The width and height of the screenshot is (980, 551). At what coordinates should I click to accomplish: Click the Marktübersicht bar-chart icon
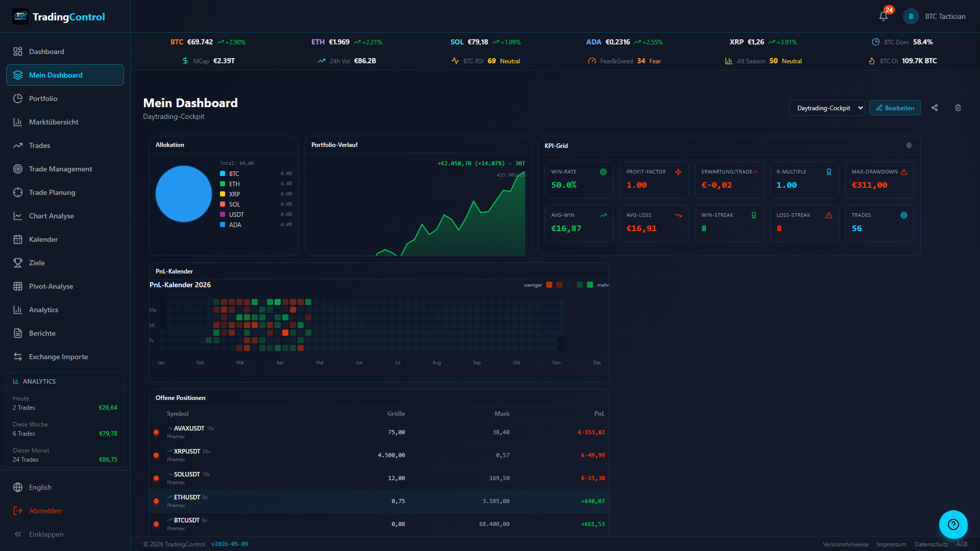coord(18,122)
